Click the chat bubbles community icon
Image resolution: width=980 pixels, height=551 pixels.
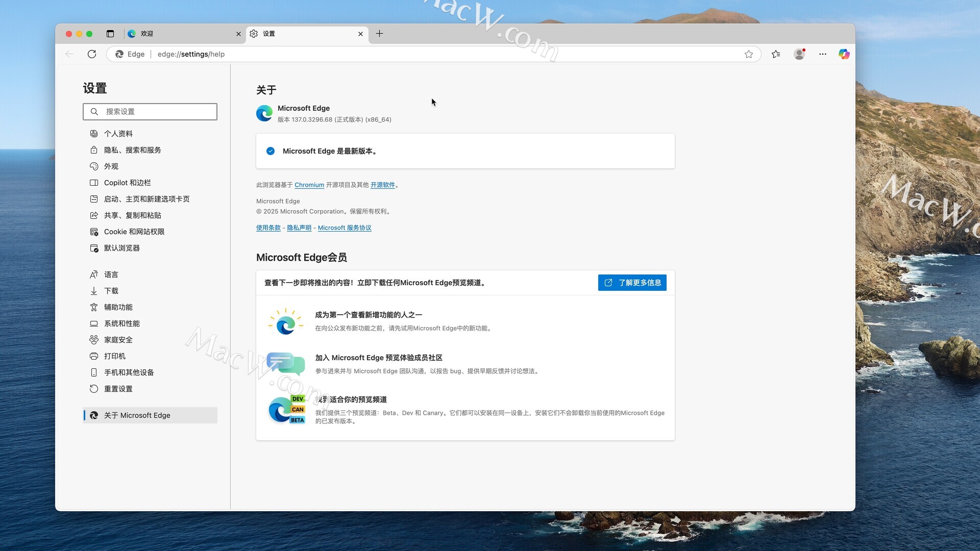[286, 364]
